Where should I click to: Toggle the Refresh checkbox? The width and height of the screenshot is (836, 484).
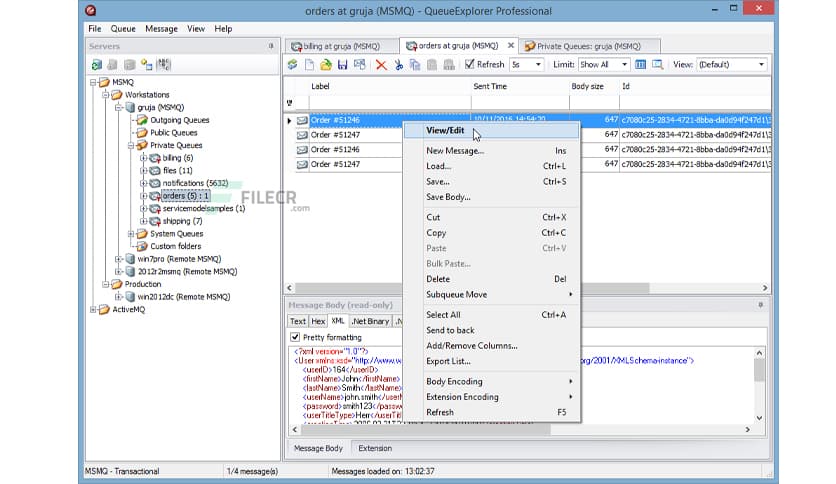point(469,64)
